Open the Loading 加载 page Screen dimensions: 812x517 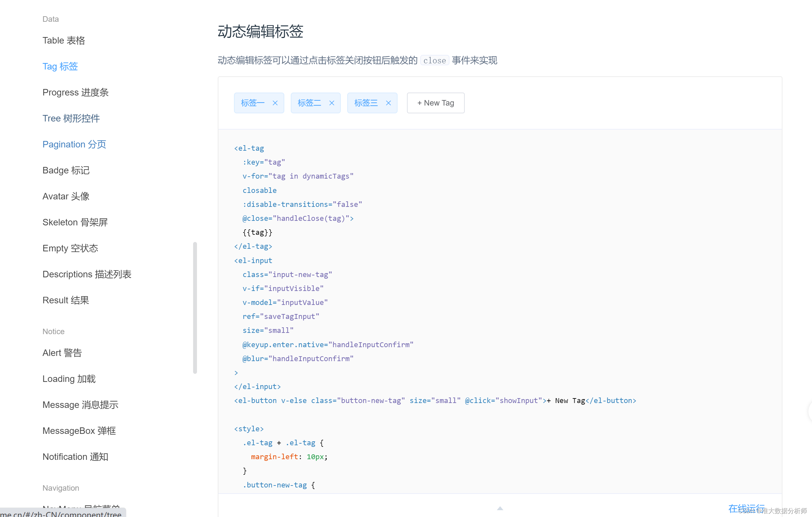point(69,379)
